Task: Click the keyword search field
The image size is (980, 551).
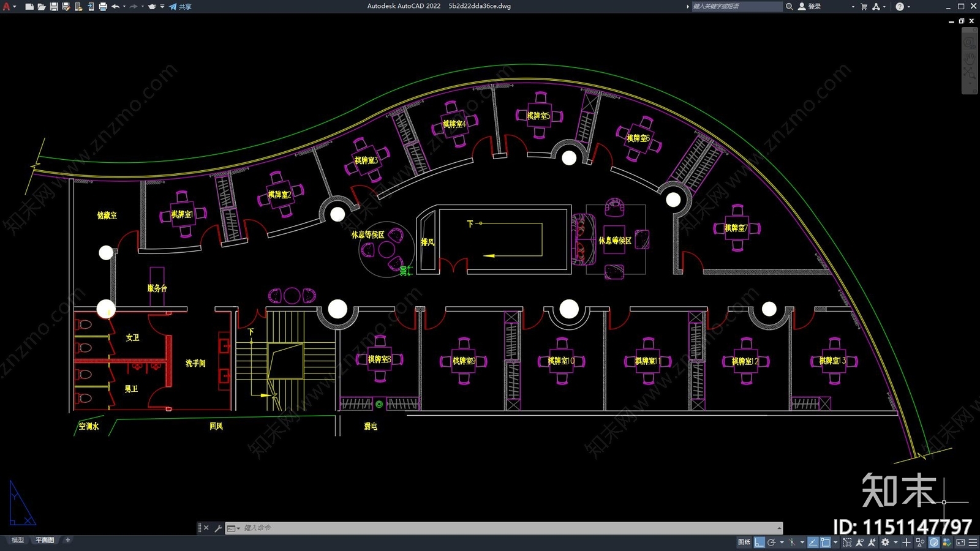Action: [x=737, y=6]
